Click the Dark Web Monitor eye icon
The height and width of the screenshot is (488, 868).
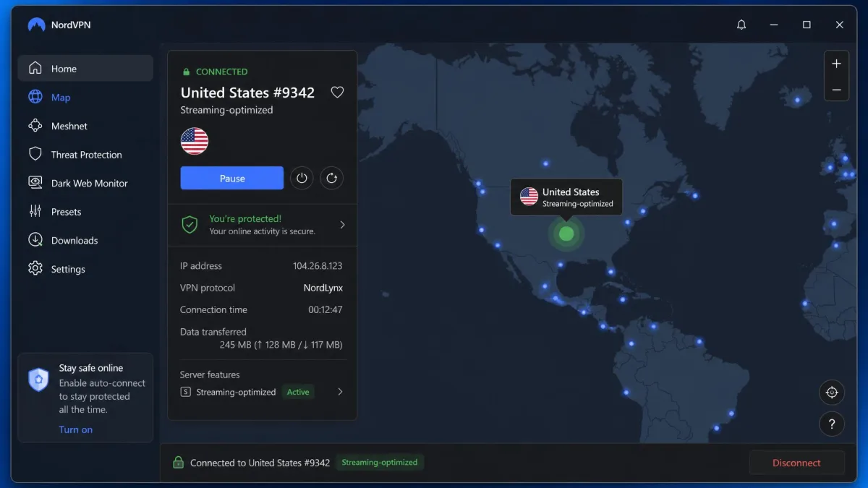click(x=35, y=183)
